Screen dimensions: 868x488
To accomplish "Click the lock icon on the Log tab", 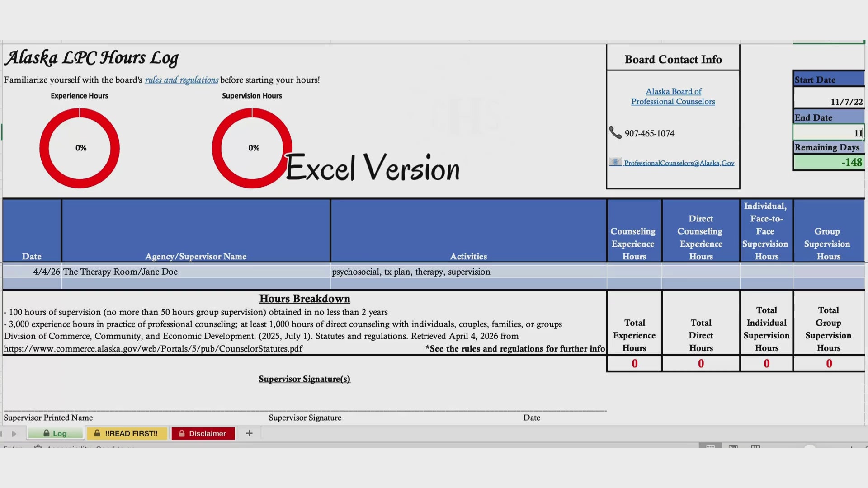I will (x=46, y=433).
